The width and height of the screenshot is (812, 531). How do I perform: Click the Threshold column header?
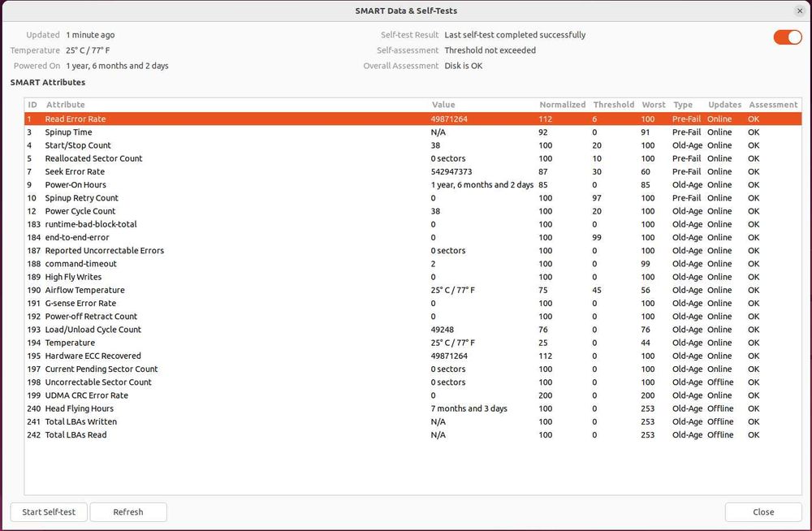614,105
